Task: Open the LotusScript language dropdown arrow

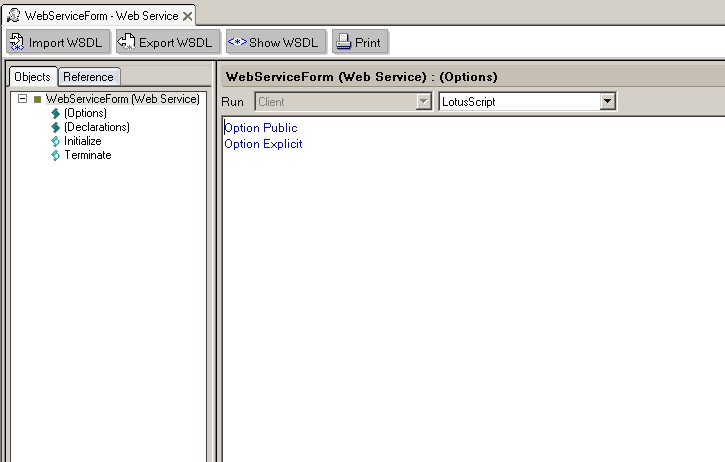Action: coord(608,101)
